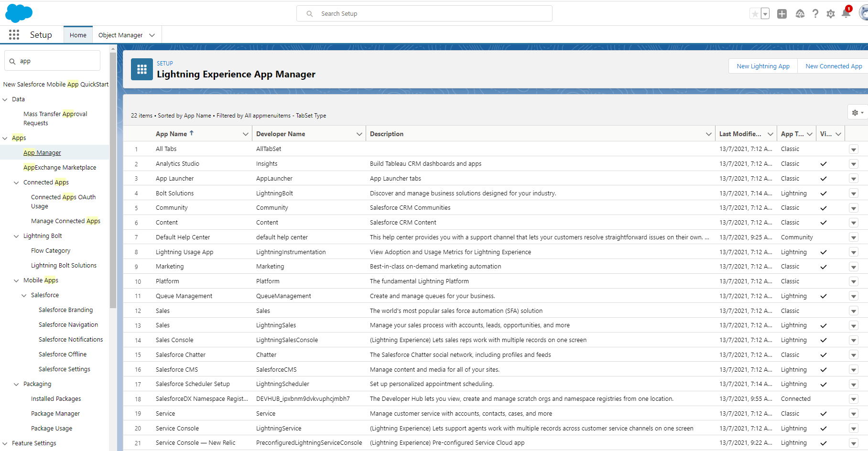Screen dimensions: 868x451
Task: Click the Global Actions plus icon
Action: point(782,14)
